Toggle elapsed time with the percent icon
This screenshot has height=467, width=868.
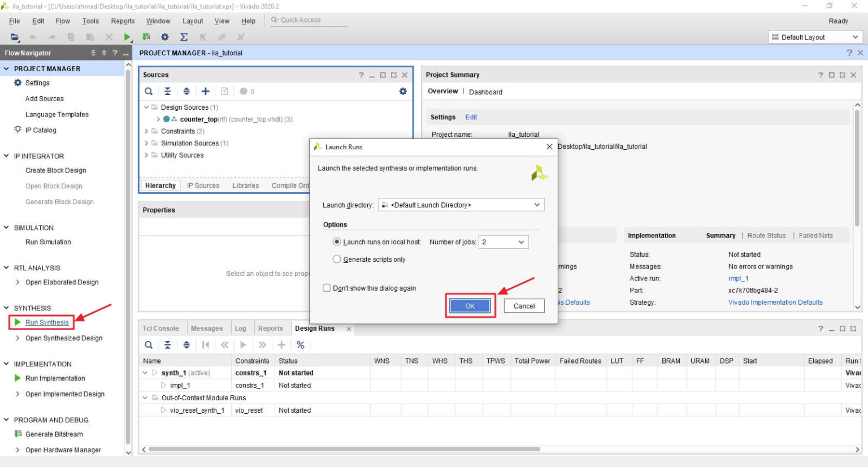301,345
